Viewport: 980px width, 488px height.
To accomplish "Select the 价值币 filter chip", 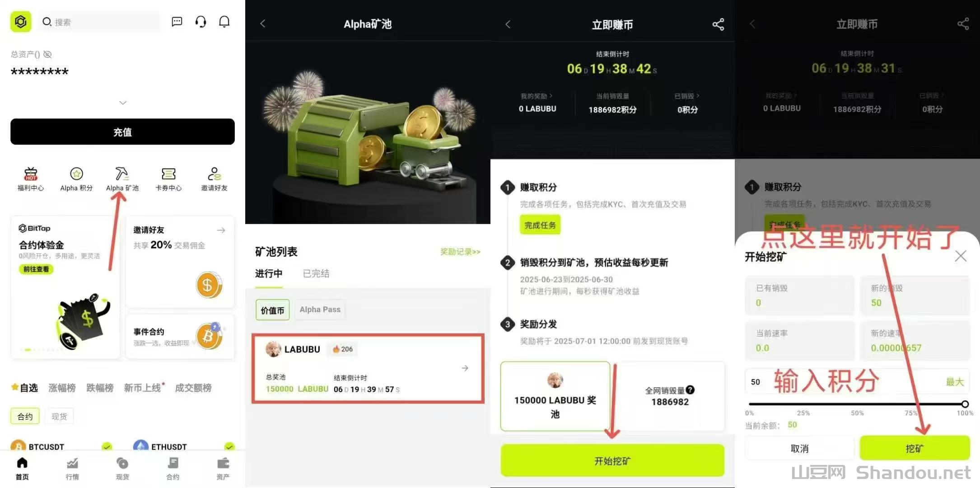I will pos(272,310).
